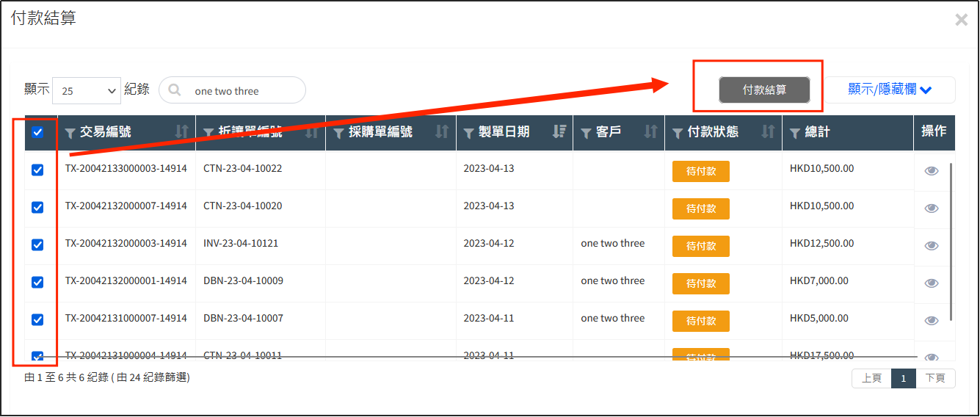
Task: Sort by 製單日期 using its sort icon
Action: point(559,132)
